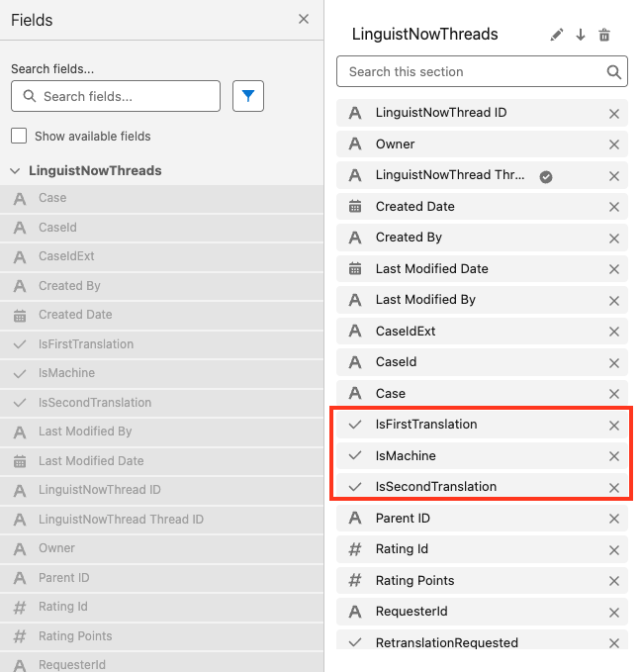Viewport: 640px width, 672px height.
Task: Select the Parent ID row in the section
Action: coord(482,519)
